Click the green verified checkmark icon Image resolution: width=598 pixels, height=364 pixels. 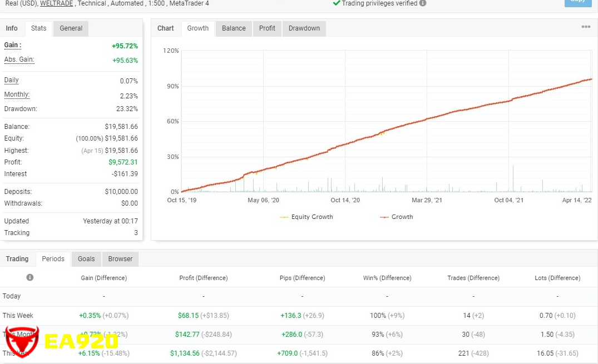pyautogui.click(x=336, y=3)
